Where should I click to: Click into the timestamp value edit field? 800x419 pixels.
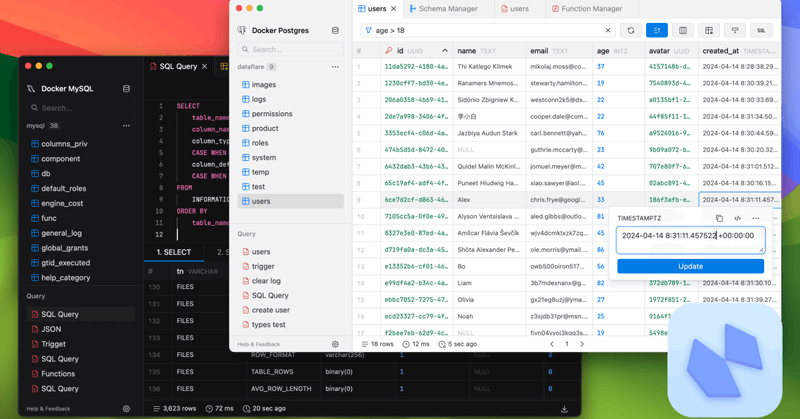tap(690, 240)
